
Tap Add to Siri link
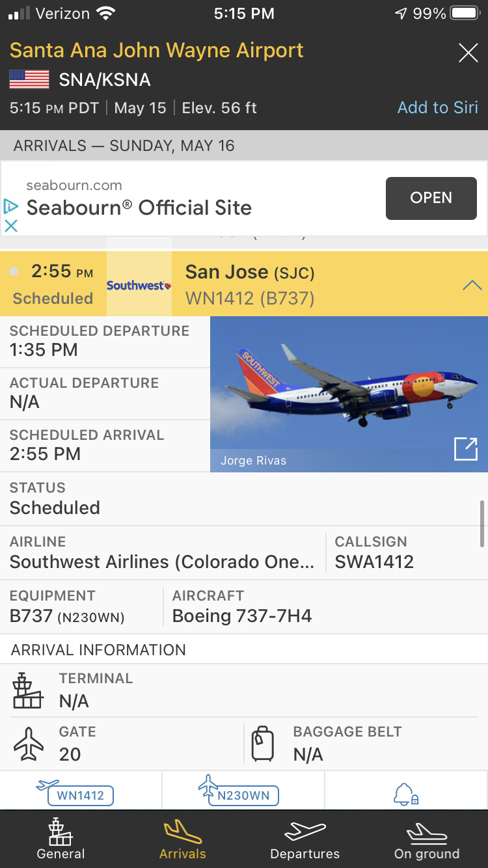[438, 107]
